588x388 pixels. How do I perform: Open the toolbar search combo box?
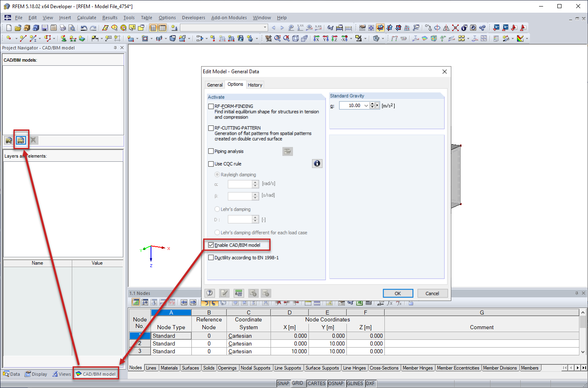[x=223, y=27]
